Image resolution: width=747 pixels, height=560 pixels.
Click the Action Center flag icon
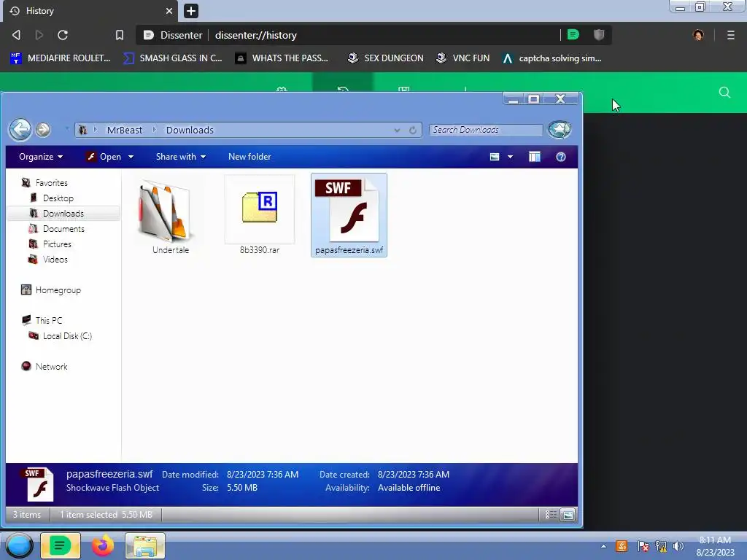[x=643, y=546]
